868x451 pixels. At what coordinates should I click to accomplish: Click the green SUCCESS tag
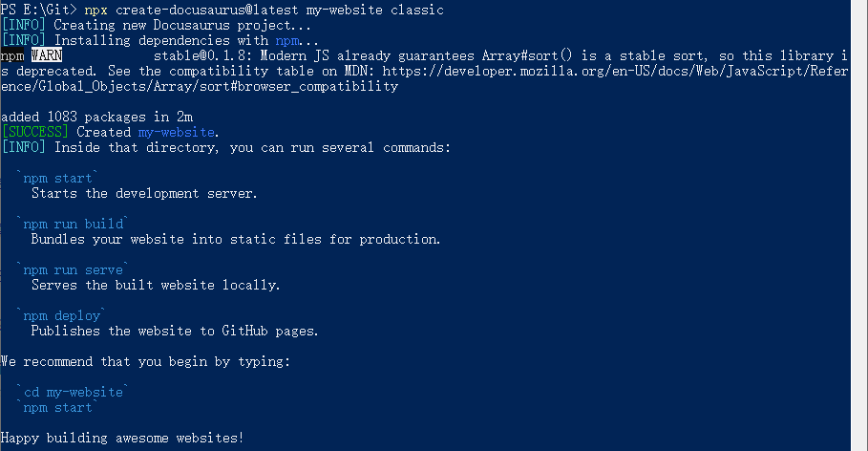35,132
